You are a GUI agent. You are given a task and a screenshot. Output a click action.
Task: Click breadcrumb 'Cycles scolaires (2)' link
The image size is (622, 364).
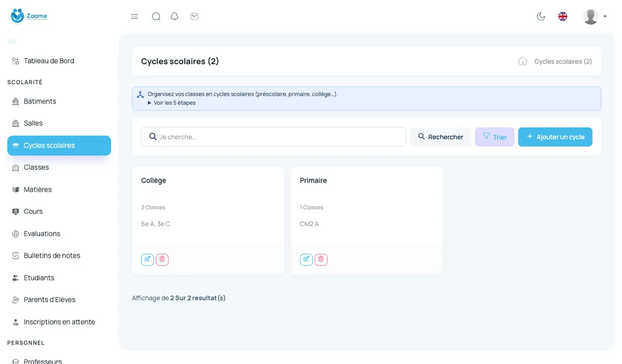tap(563, 61)
